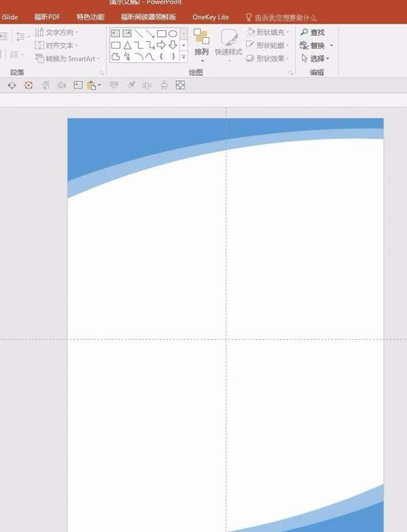
Task: Click the 文字方向 text direction button
Action: coord(56,32)
